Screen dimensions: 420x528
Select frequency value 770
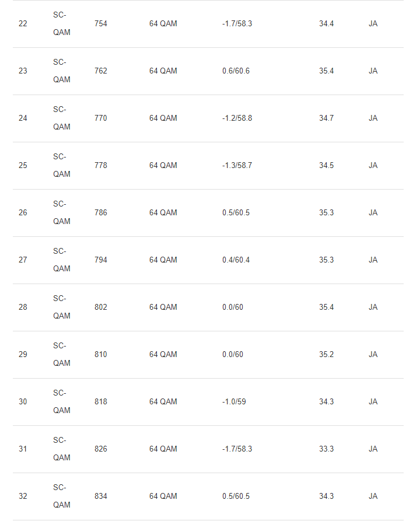[101, 118]
